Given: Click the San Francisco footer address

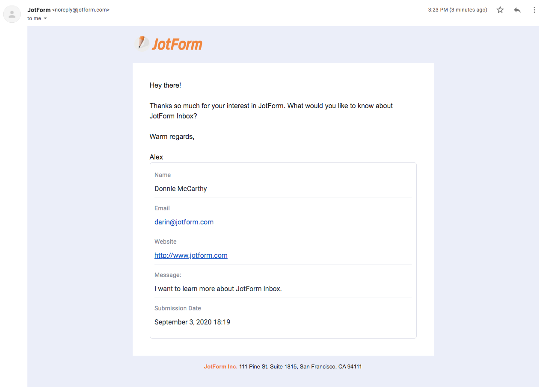Looking at the screenshot, I should pyautogui.click(x=300, y=366).
